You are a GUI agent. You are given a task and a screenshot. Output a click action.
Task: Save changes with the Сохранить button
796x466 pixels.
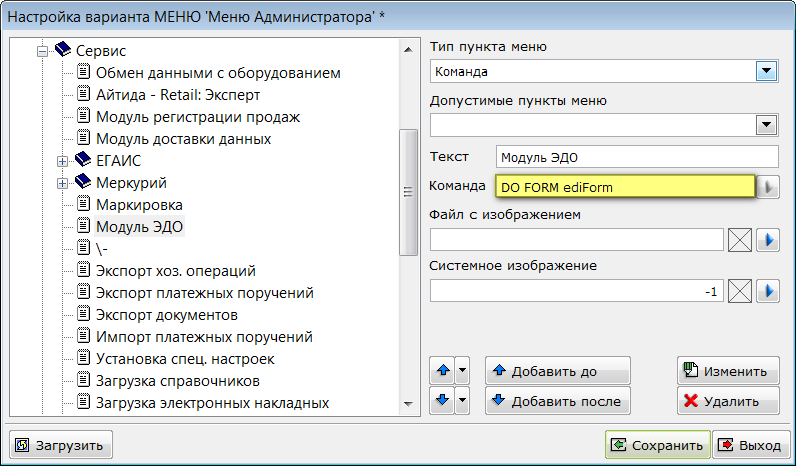coord(657,445)
